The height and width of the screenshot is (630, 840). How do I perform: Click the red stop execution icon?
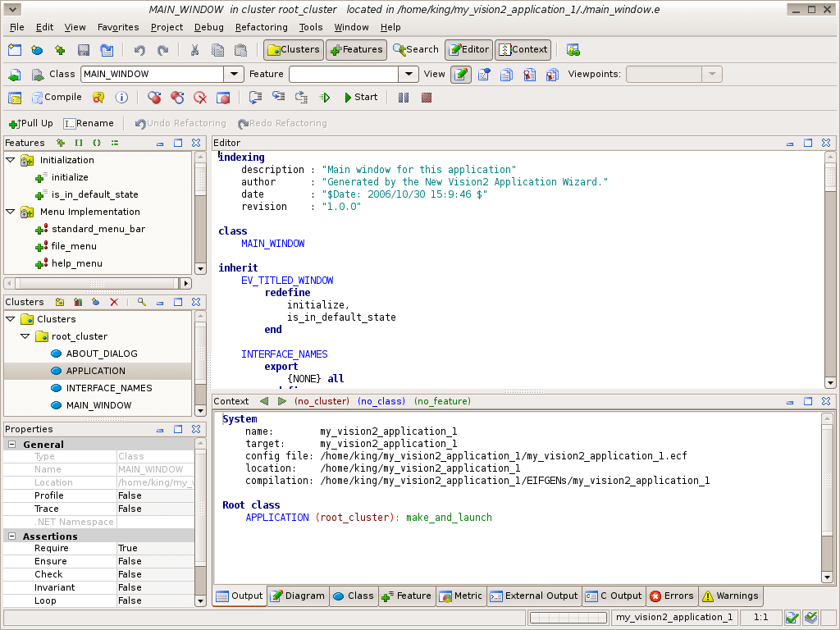[427, 98]
